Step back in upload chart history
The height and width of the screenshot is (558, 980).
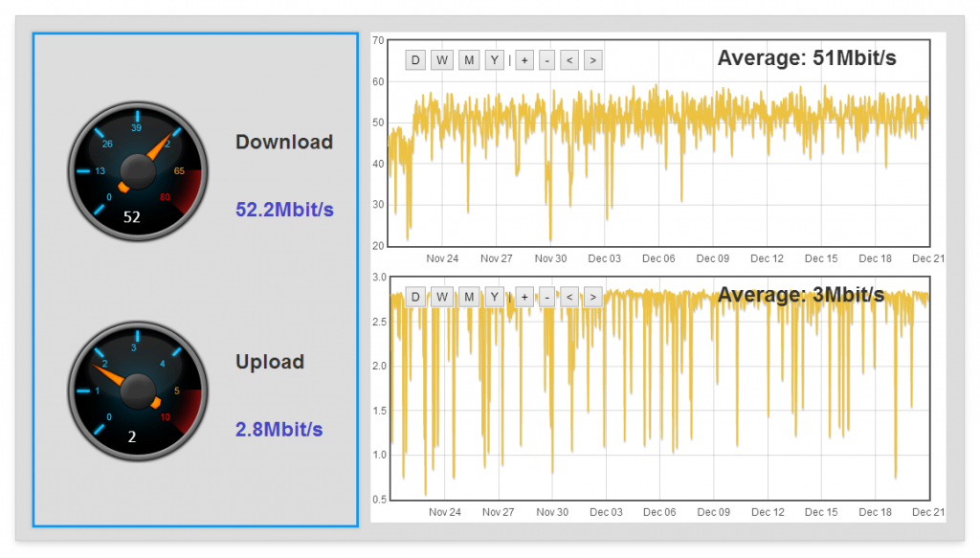click(x=569, y=297)
